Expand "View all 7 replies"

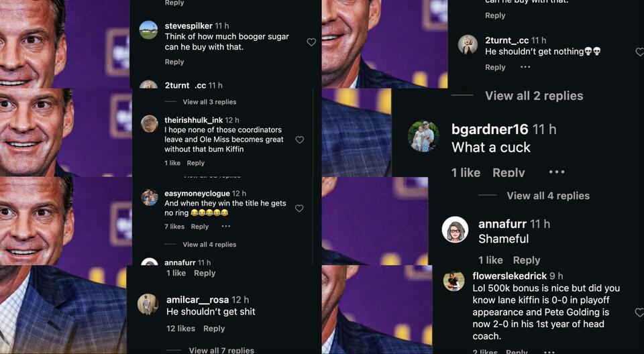coord(221,350)
